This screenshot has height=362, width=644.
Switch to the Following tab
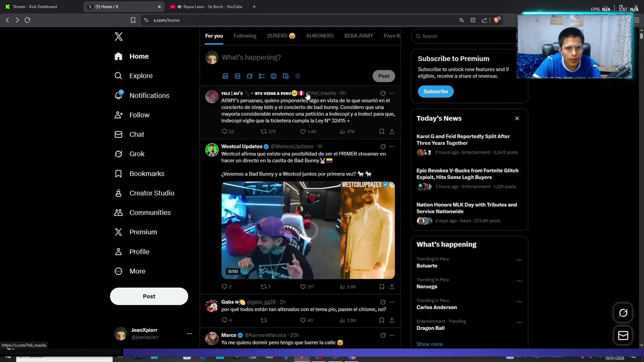coord(245,36)
